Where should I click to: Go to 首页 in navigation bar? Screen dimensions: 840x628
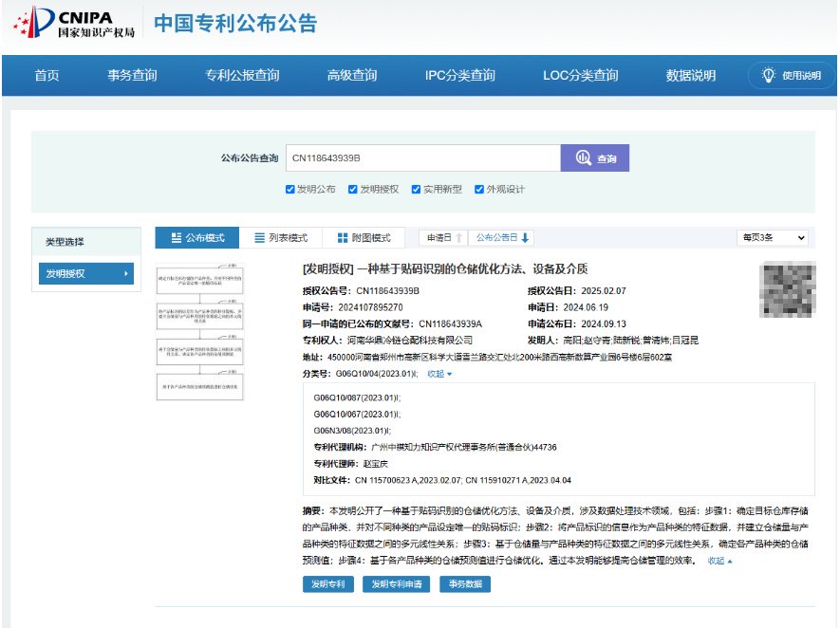pos(47,76)
